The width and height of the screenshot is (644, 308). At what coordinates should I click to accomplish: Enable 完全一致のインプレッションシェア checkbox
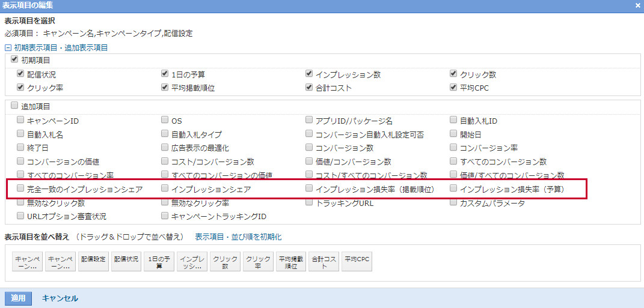pyautogui.click(x=21, y=189)
